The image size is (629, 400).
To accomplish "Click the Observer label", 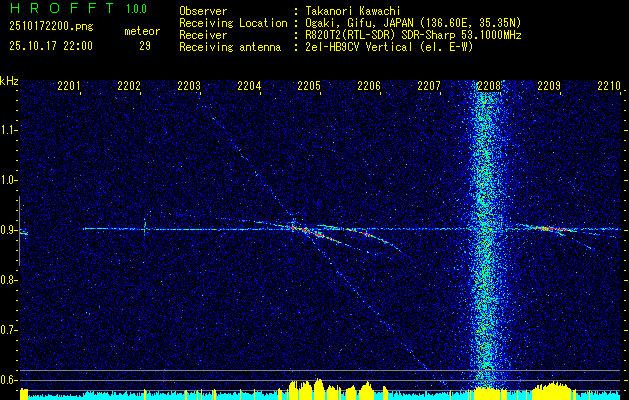I will [203, 11].
